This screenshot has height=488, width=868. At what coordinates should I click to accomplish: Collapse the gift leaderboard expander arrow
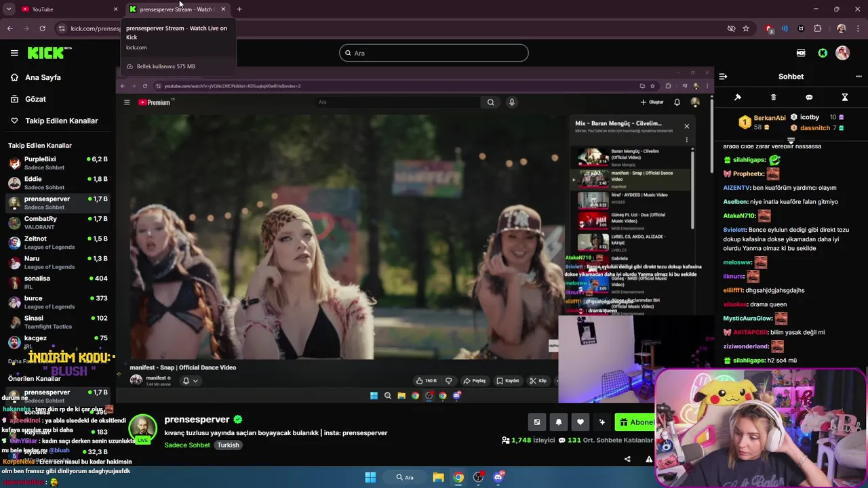click(x=791, y=140)
